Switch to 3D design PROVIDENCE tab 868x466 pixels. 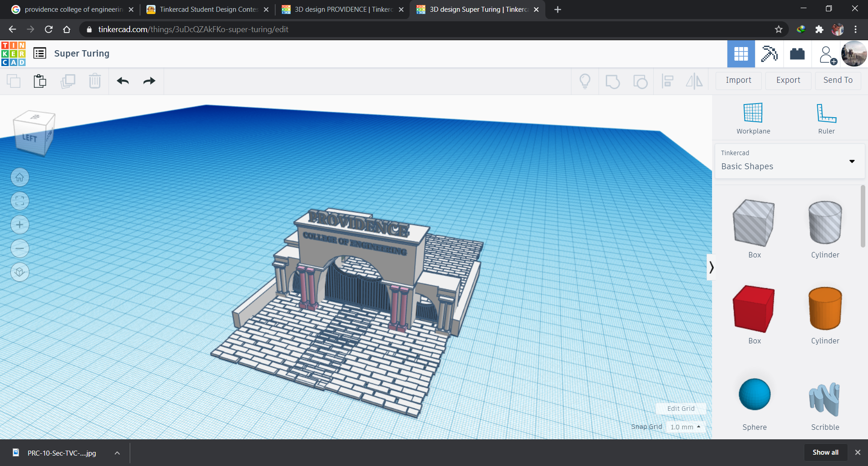342,10
